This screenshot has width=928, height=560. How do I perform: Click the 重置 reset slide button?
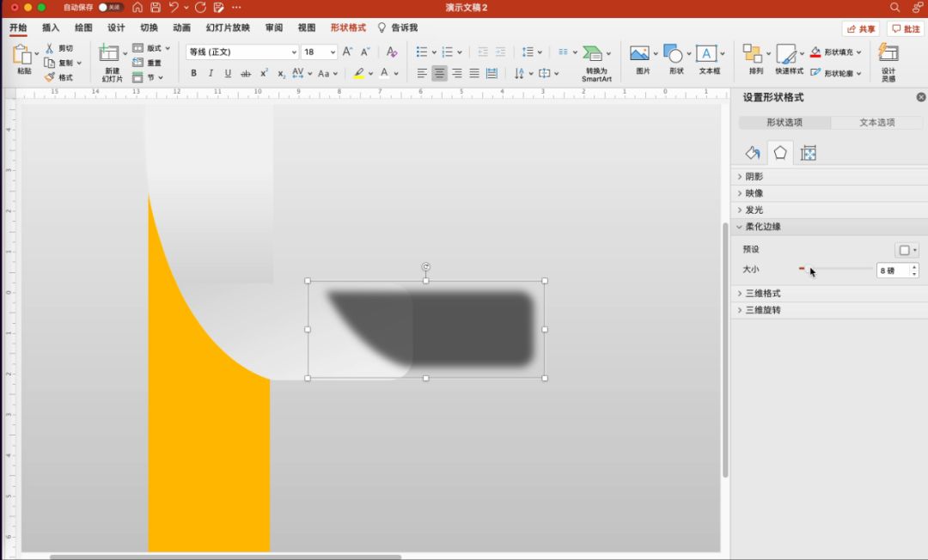pyautogui.click(x=148, y=63)
